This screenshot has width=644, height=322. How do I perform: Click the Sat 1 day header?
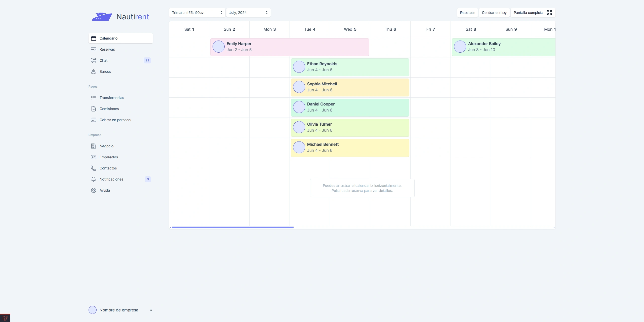[x=189, y=29]
